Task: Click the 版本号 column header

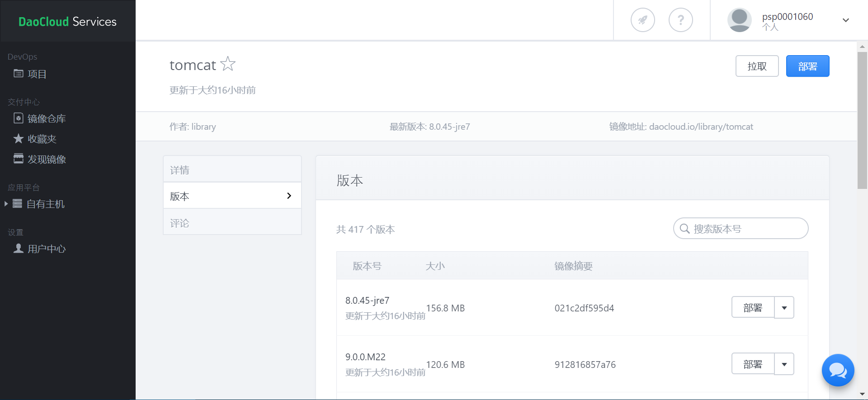Action: [x=367, y=266]
